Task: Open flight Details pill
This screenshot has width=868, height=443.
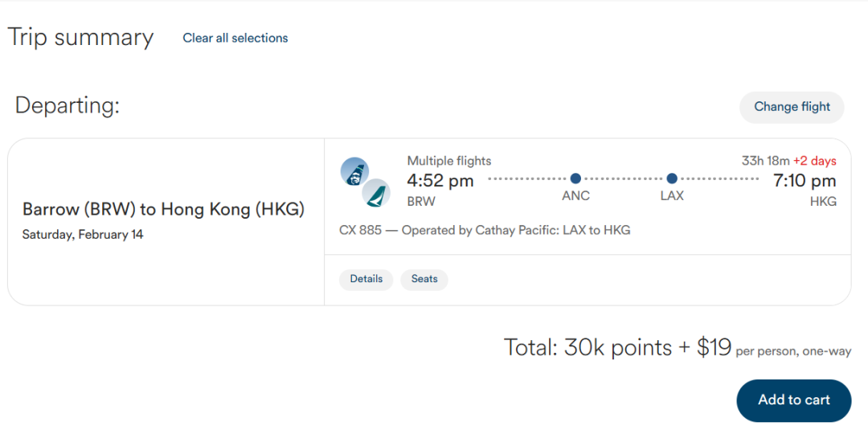Action: [x=366, y=279]
